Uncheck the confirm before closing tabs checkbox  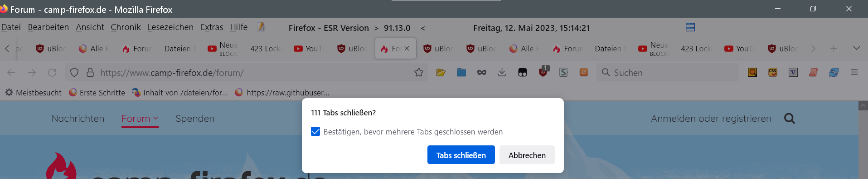[x=315, y=132]
